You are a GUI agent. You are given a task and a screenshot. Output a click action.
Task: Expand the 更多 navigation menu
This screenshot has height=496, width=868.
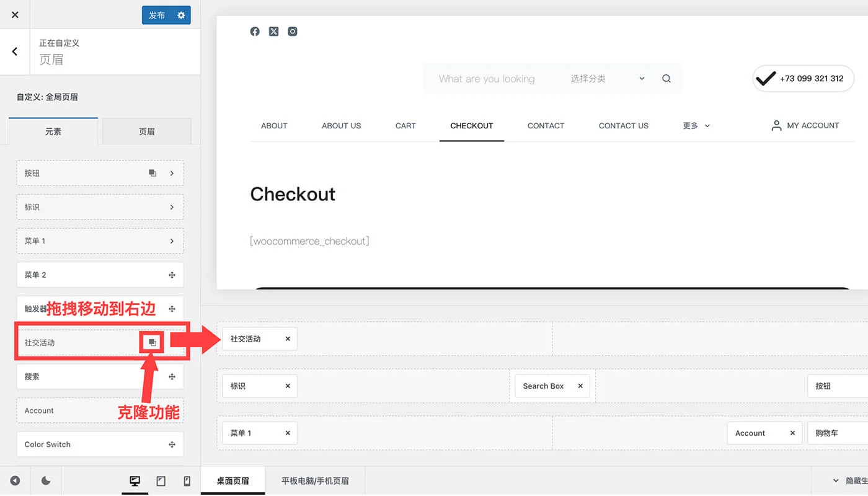point(695,125)
